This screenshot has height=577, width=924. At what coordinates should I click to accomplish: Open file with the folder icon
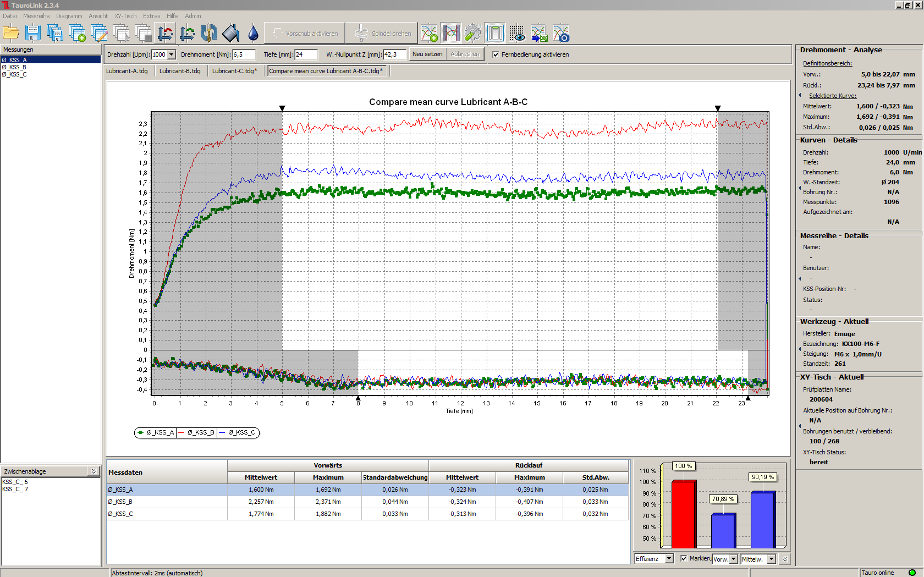11,33
